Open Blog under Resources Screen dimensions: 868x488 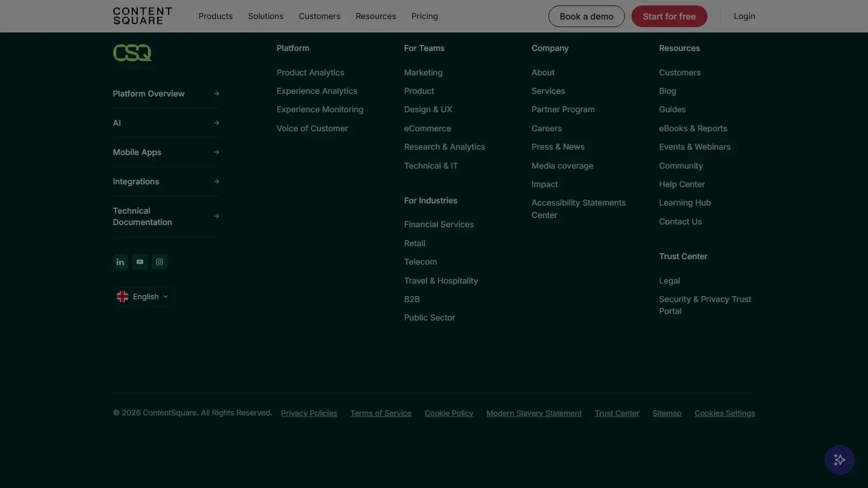coord(668,91)
